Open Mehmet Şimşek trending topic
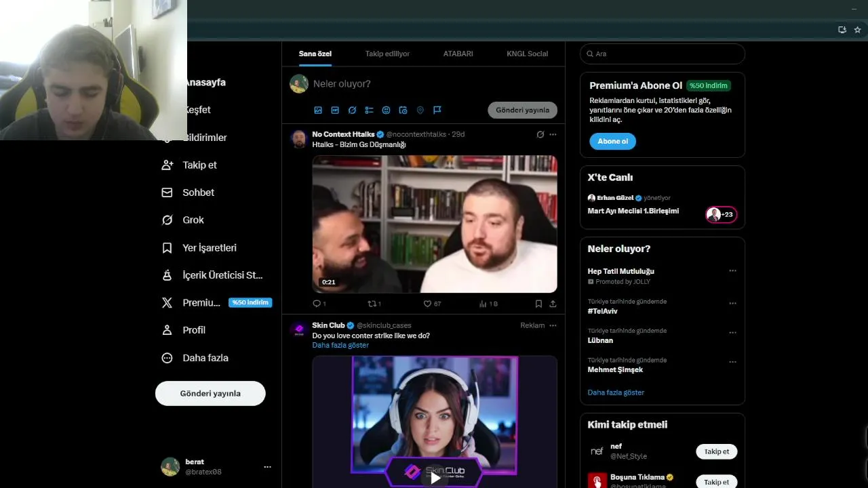The image size is (868, 488). point(615,369)
